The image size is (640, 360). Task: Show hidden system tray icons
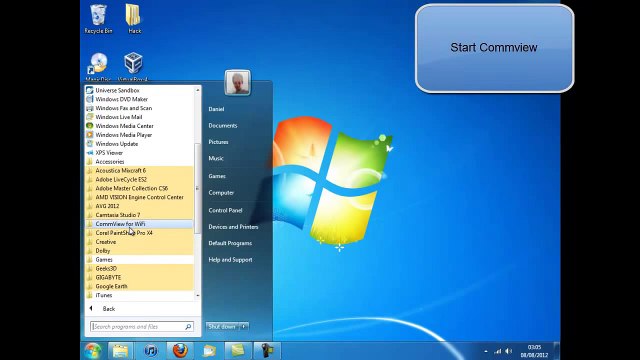[x=486, y=351]
